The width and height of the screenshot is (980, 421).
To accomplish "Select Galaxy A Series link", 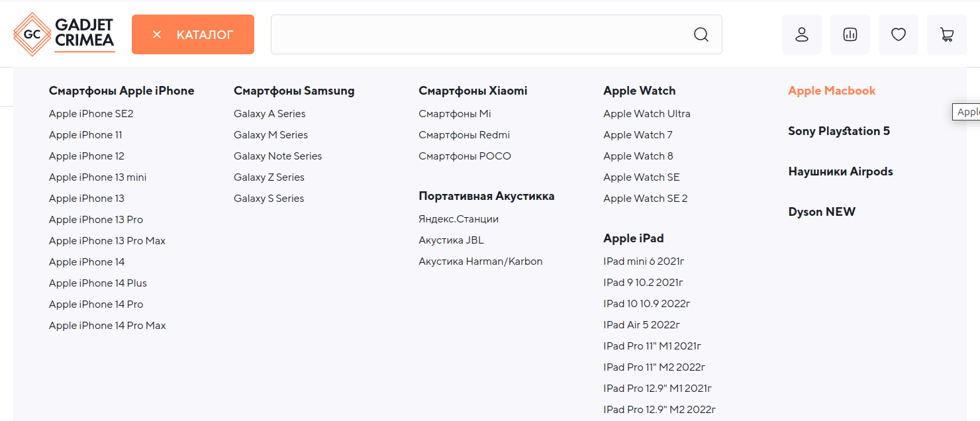I will pyautogui.click(x=269, y=114).
